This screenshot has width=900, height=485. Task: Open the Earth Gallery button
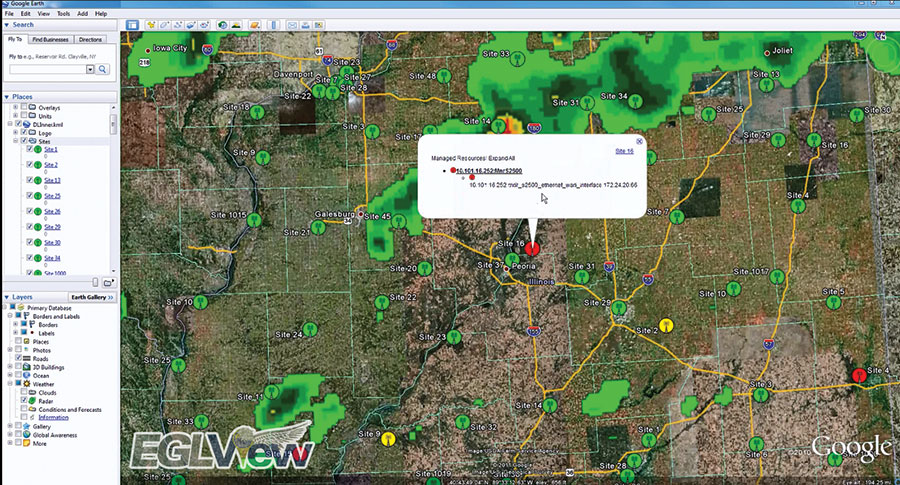pyautogui.click(x=92, y=297)
